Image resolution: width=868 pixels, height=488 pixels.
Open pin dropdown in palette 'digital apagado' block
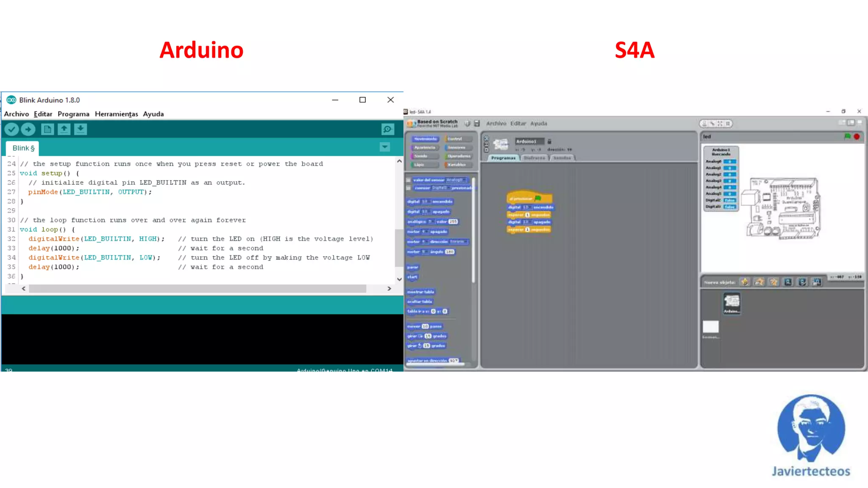(x=426, y=212)
